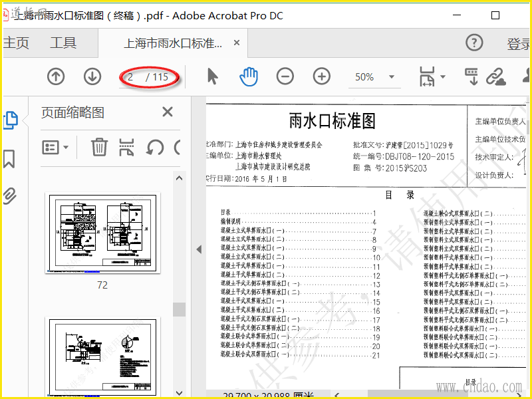Select the 上海市雨水口标准... document tab

pos(173,43)
